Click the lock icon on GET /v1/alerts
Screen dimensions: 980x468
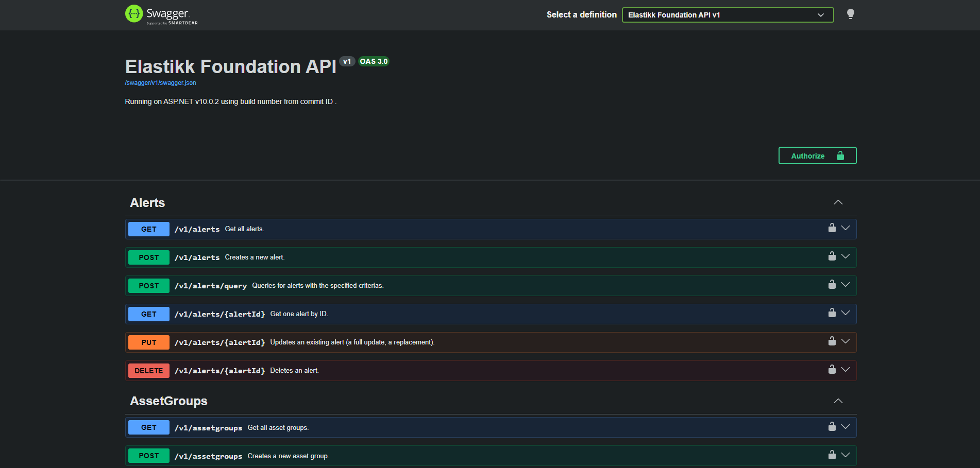(832, 228)
